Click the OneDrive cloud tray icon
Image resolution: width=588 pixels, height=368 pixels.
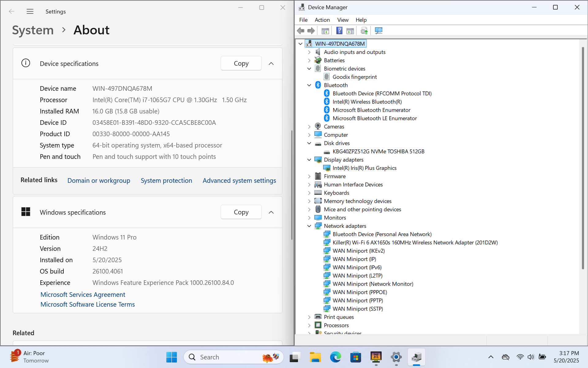pos(505,357)
